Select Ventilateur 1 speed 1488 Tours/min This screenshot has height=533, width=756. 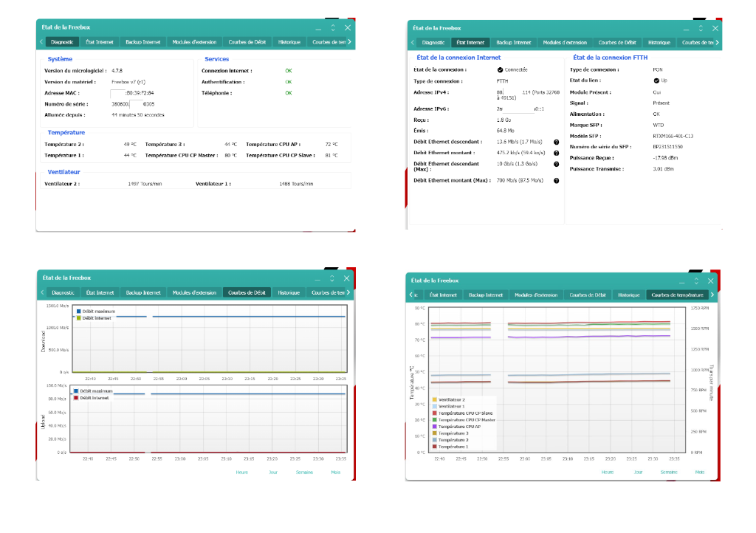pyautogui.click(x=297, y=184)
